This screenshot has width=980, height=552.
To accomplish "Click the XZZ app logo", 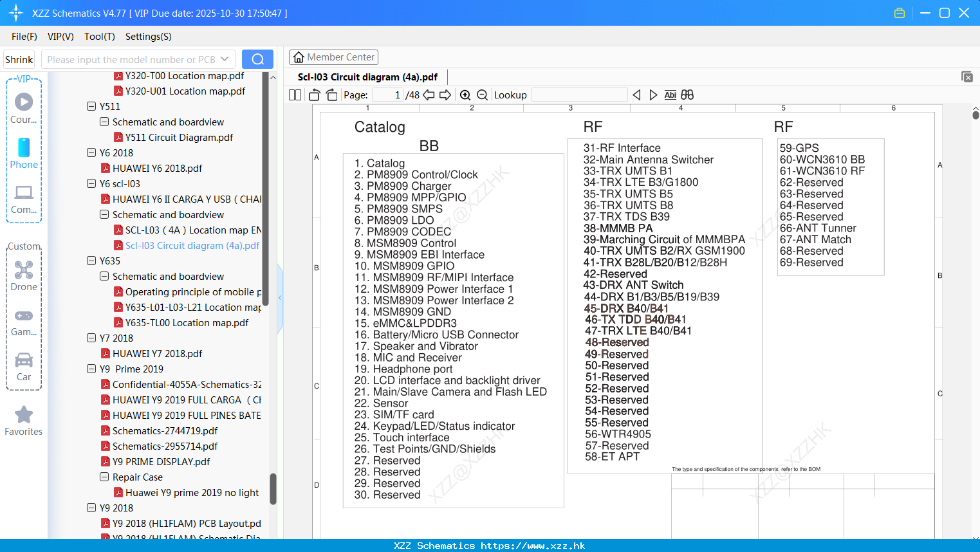I will tap(16, 13).
